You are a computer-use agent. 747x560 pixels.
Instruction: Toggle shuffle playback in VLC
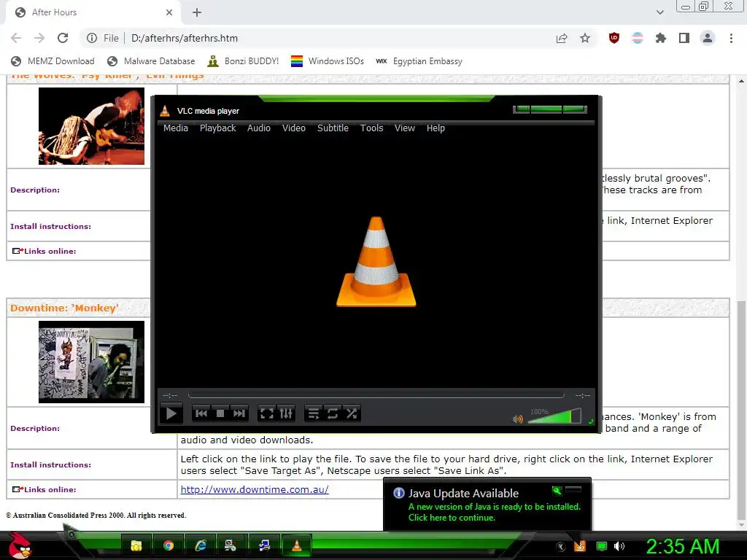(352, 413)
